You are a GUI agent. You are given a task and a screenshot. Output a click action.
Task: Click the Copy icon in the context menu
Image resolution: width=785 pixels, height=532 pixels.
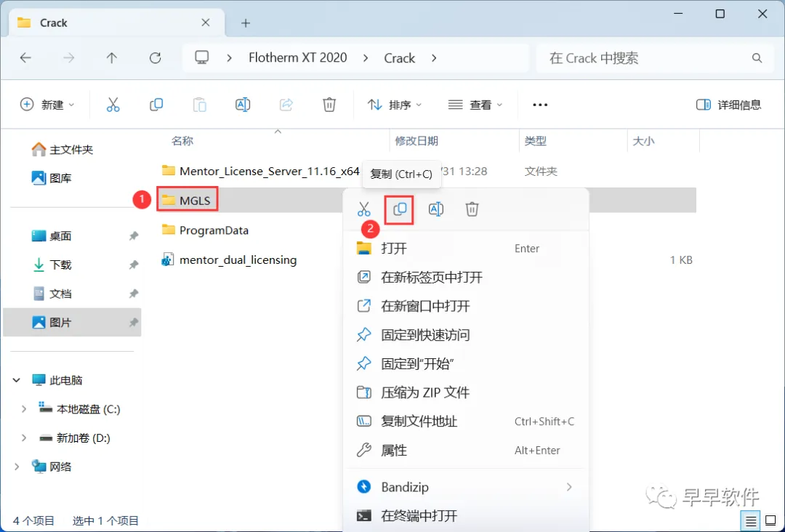(x=400, y=209)
